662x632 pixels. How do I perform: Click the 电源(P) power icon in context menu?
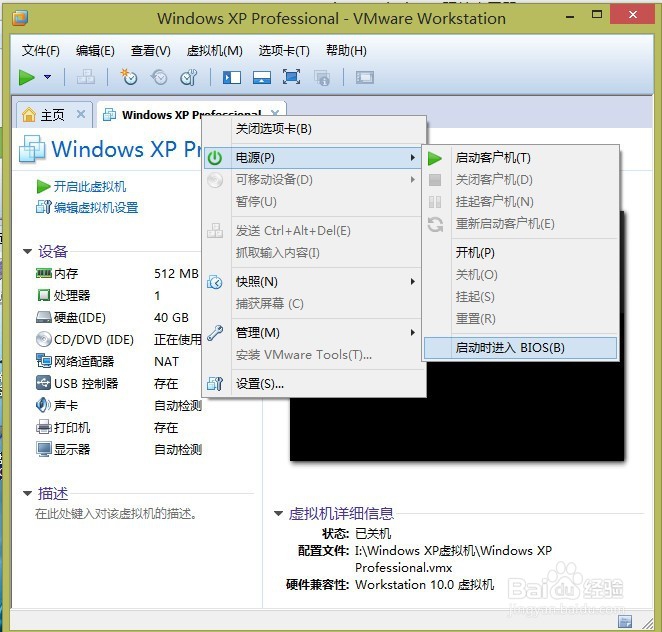coord(215,158)
